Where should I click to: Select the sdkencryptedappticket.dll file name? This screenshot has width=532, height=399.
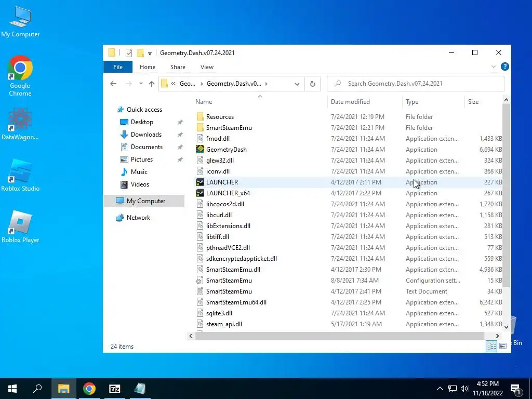(241, 259)
